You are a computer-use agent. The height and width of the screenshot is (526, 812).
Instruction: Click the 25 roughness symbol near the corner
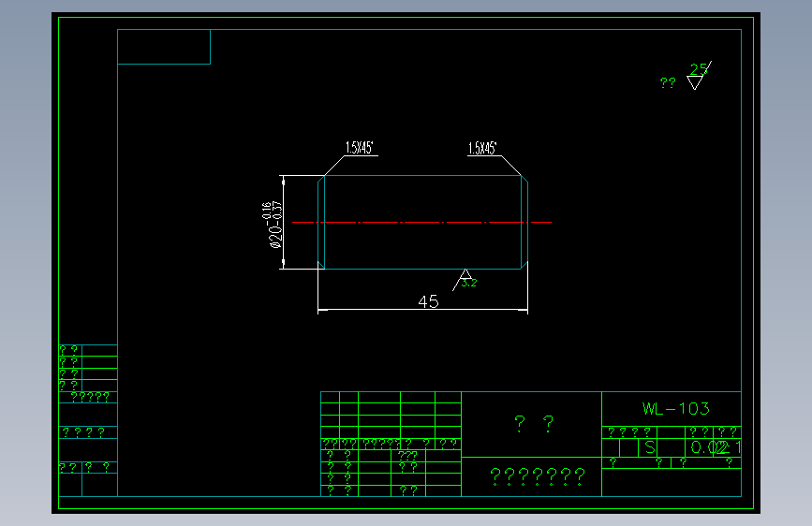point(699,76)
